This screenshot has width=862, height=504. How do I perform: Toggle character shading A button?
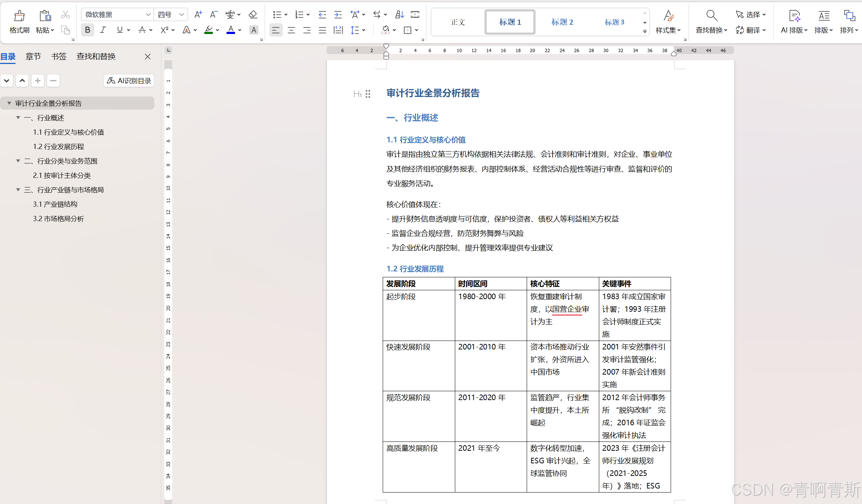[x=254, y=30]
